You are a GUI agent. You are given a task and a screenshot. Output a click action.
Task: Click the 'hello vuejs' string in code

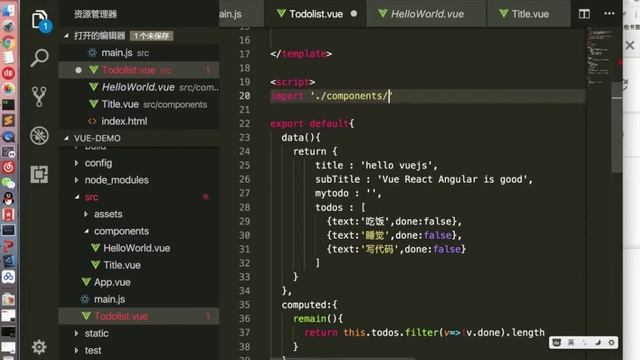[x=397, y=165]
